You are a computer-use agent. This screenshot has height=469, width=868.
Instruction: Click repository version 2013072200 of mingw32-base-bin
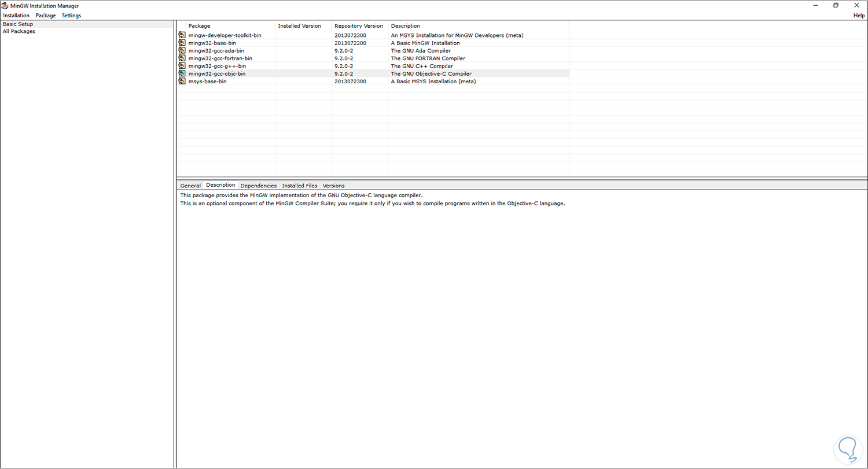[x=350, y=43]
